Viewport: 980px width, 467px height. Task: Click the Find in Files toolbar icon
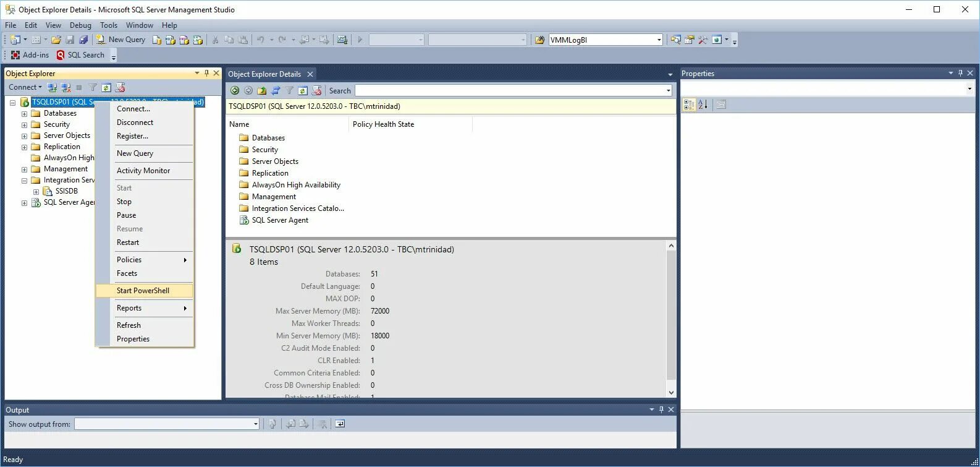tap(676, 40)
